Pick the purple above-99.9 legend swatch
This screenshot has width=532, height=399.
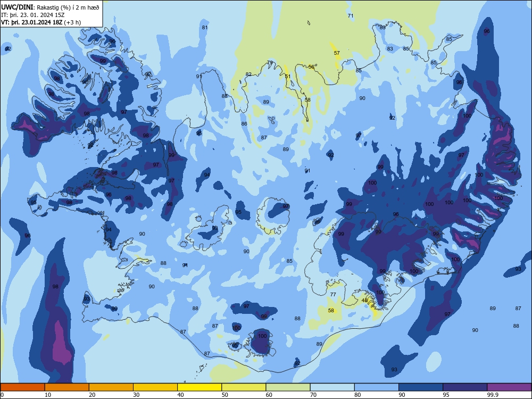pyautogui.click(x=509, y=387)
